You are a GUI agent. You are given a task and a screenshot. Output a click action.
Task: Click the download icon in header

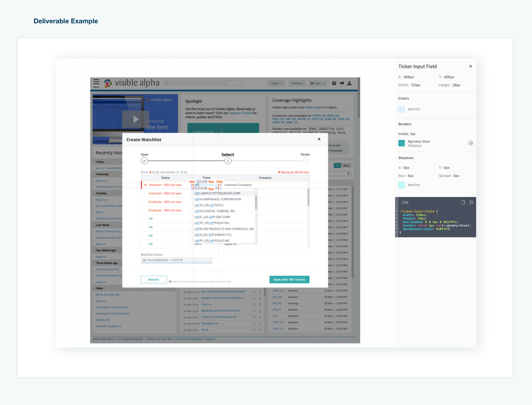349,83
